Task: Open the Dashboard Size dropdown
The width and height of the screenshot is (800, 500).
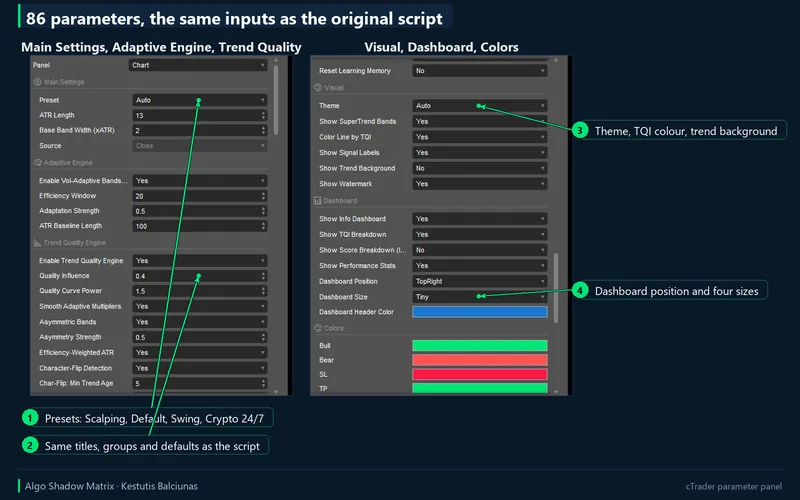Action: tap(480, 297)
